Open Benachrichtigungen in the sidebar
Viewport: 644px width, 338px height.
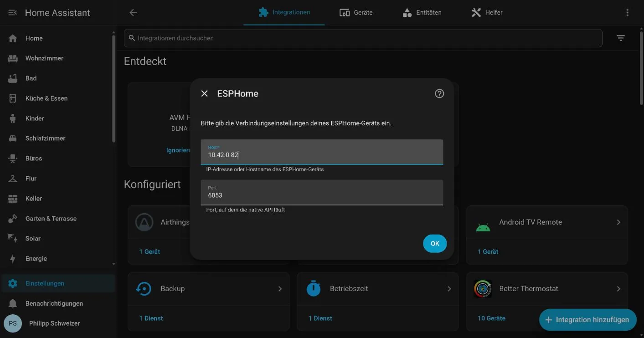[57, 303]
